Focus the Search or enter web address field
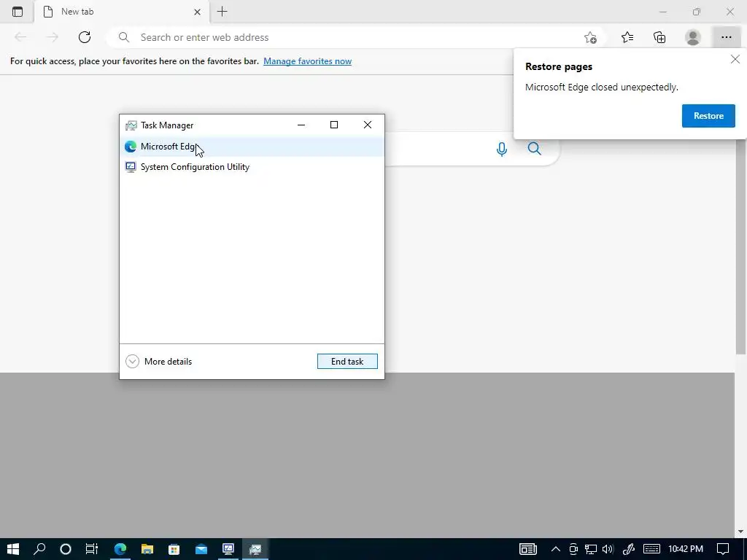 pos(355,37)
